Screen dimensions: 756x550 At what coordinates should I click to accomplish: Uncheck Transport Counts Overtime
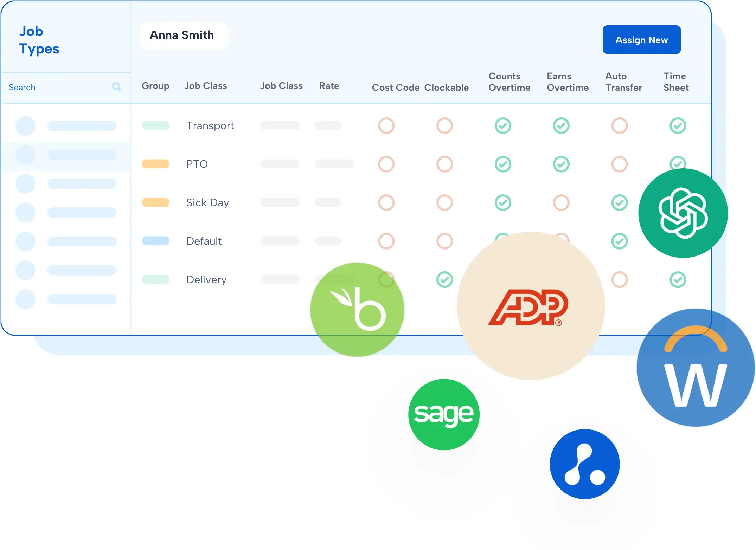(x=503, y=126)
